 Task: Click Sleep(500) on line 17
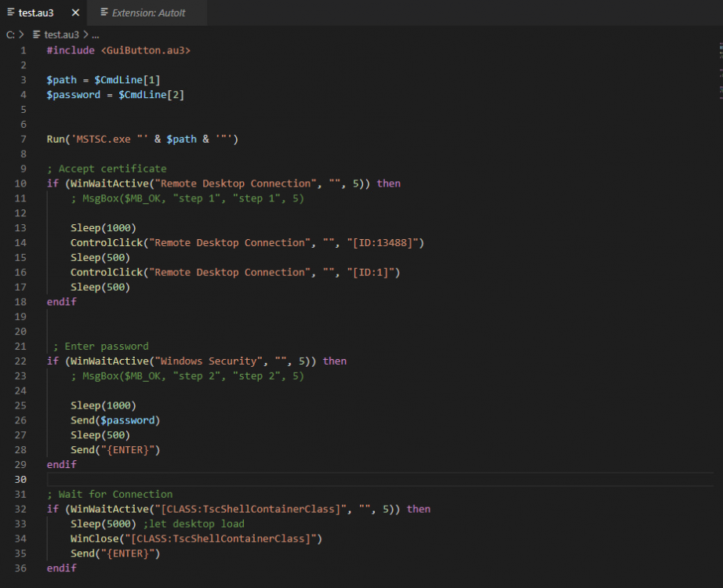100,287
